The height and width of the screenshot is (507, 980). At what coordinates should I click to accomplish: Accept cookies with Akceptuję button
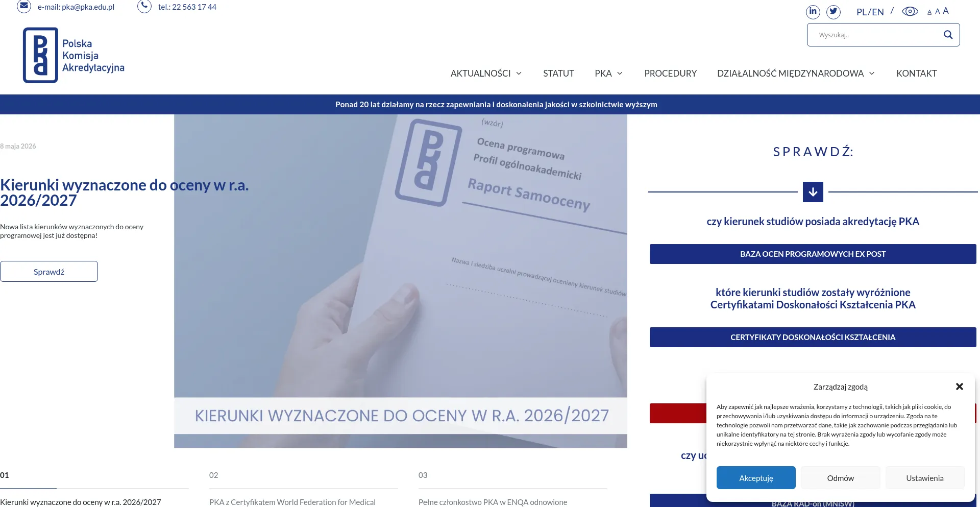pyautogui.click(x=756, y=478)
